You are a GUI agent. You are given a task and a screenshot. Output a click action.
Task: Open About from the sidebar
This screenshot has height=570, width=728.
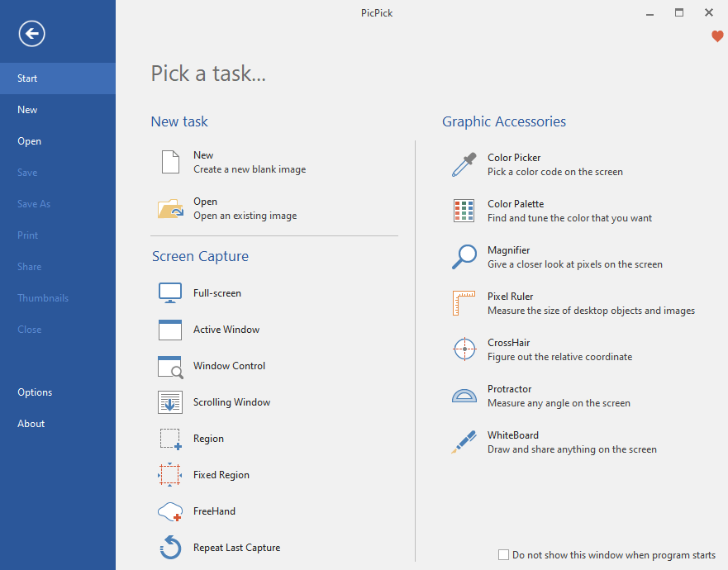pyautogui.click(x=58, y=424)
